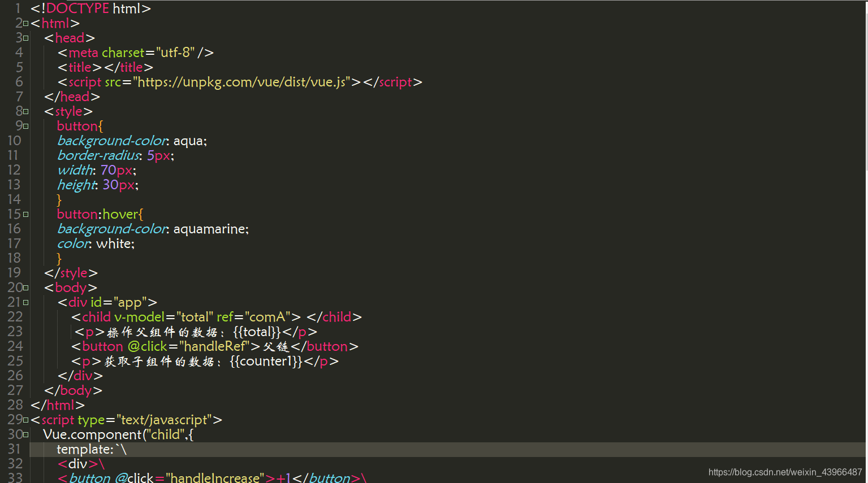Collapse the script tag fold on line 29

click(x=25, y=420)
